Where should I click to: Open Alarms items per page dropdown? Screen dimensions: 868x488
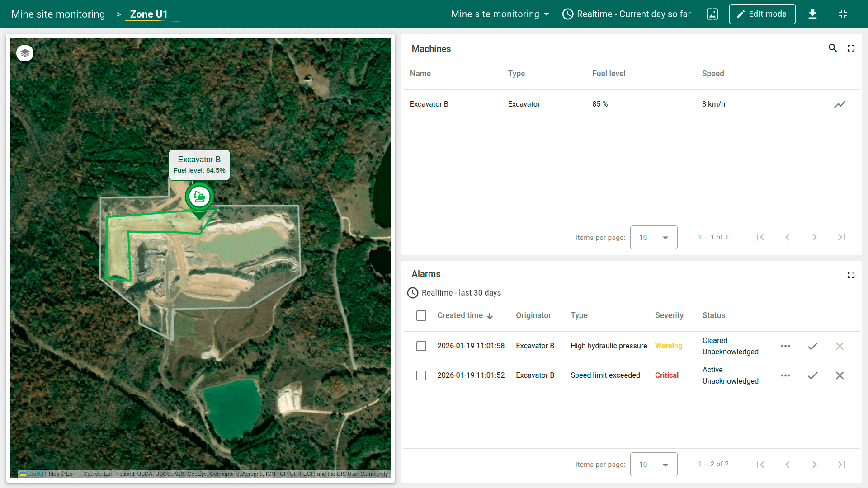click(653, 464)
